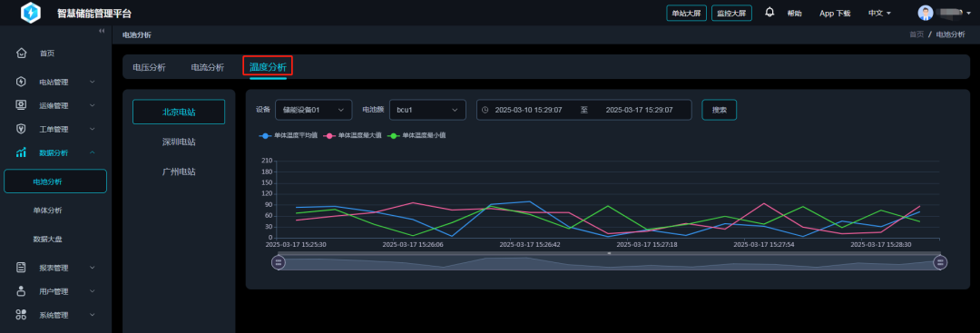Expand the 用户管理 menu chevron

tap(92, 291)
